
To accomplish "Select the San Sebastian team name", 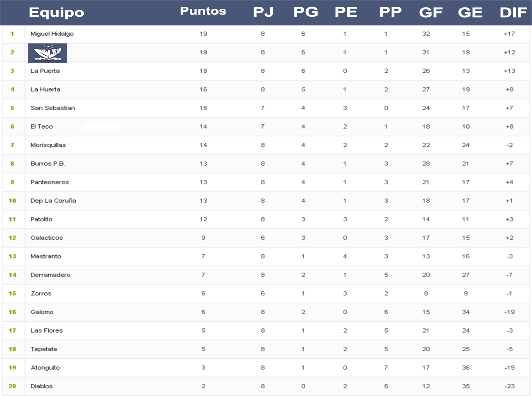I will click(52, 108).
